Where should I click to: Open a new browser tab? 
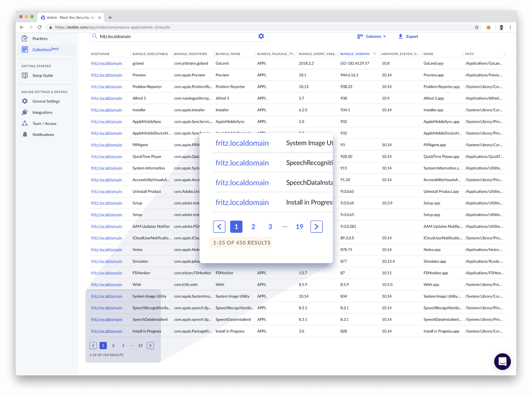110,17
